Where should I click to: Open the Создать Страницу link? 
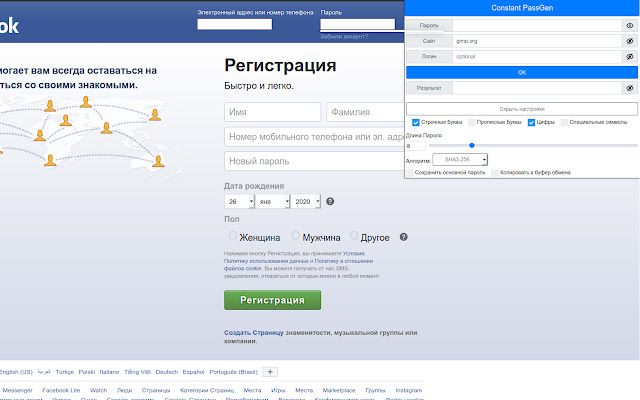tap(253, 333)
